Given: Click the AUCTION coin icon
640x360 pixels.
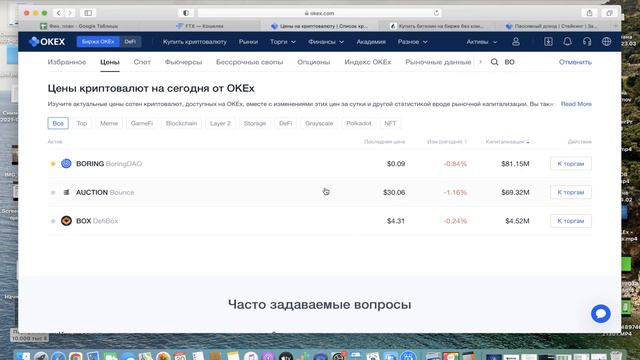Looking at the screenshot, I should click(x=66, y=192).
